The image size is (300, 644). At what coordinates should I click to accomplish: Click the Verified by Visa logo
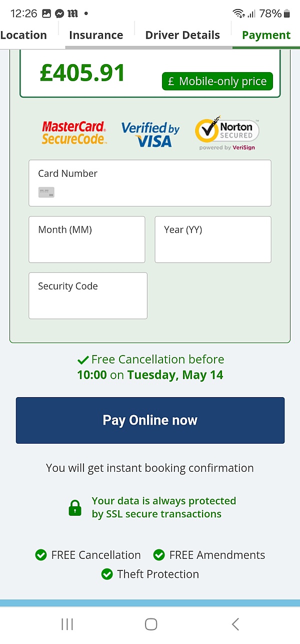tap(150, 132)
